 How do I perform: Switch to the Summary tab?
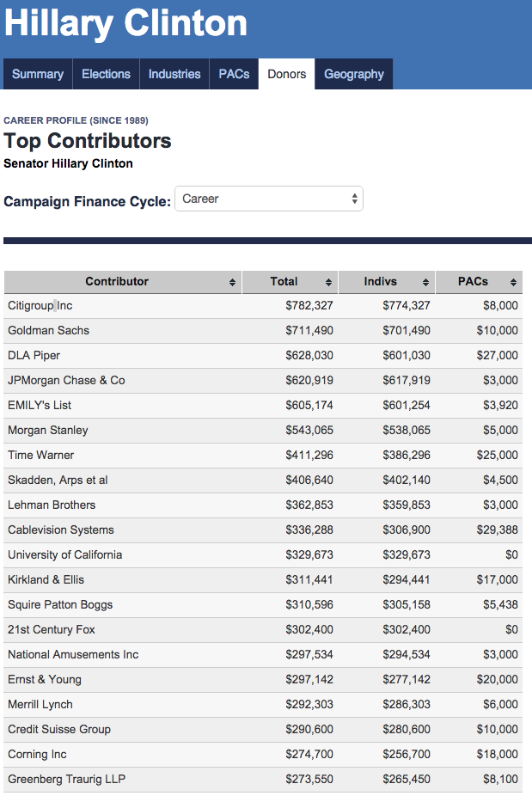(x=38, y=74)
